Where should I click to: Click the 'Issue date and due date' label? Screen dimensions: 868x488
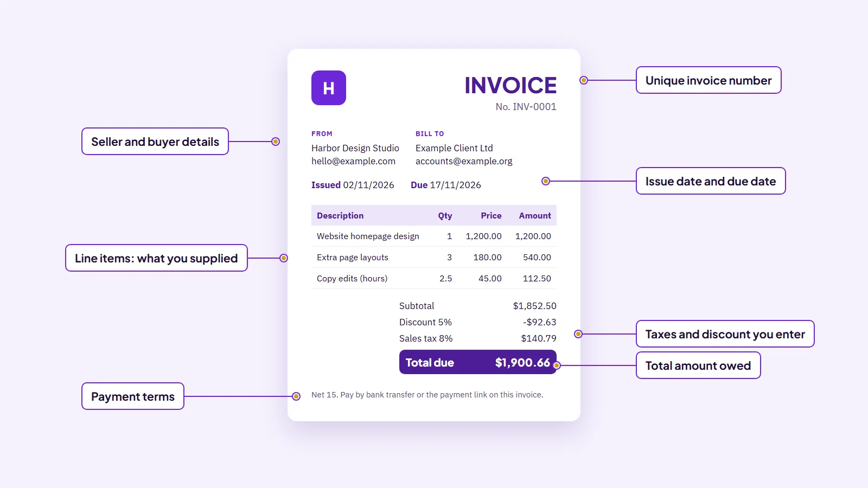click(x=711, y=181)
